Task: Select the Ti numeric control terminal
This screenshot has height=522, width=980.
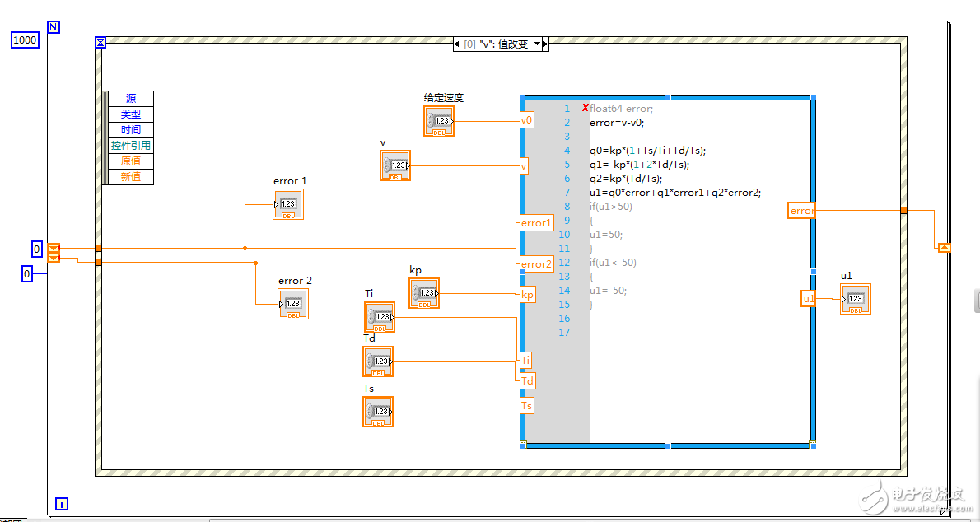Action: 380,317
